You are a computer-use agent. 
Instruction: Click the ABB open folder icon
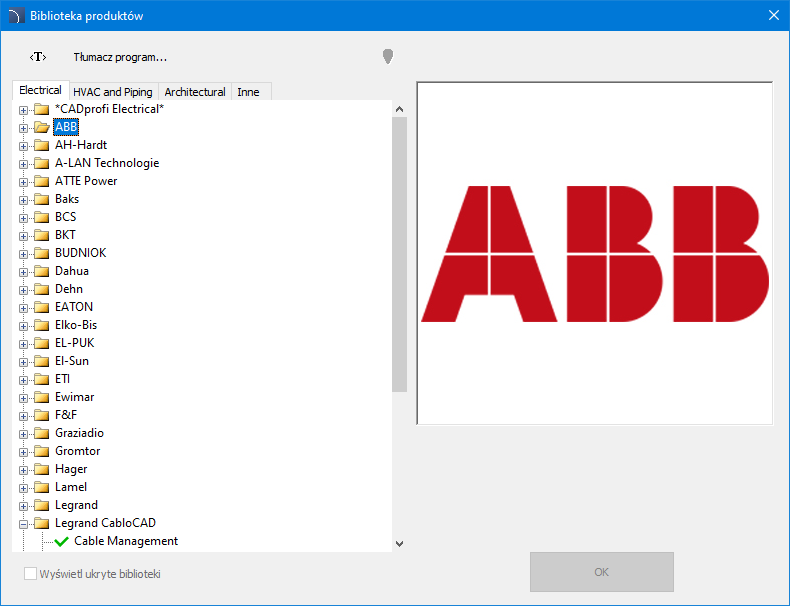click(x=41, y=127)
